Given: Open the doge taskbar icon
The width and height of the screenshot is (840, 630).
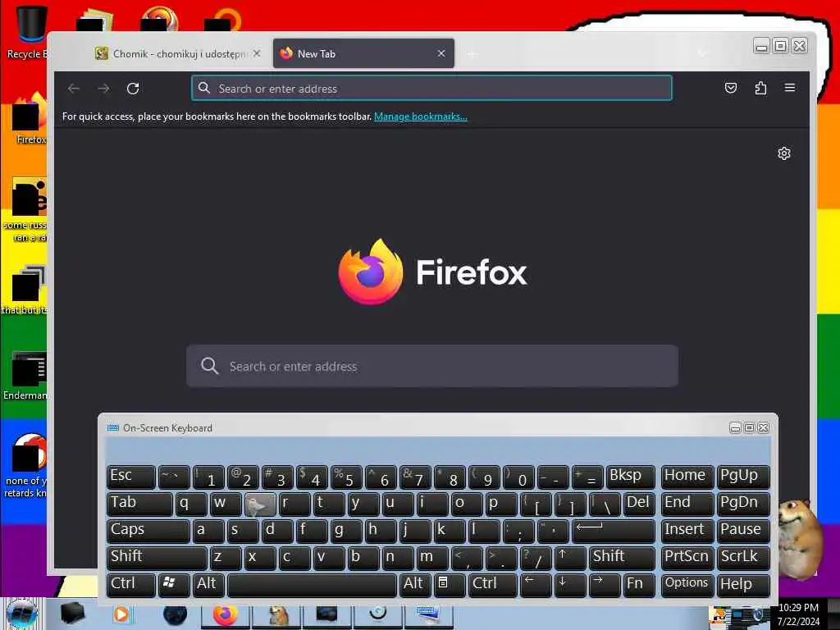Looking at the screenshot, I should click(x=277, y=615).
